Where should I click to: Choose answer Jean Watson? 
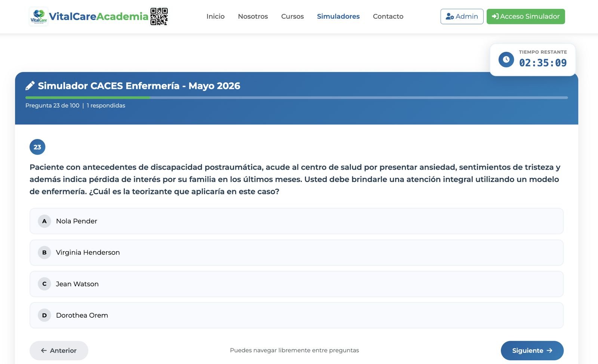(296, 284)
